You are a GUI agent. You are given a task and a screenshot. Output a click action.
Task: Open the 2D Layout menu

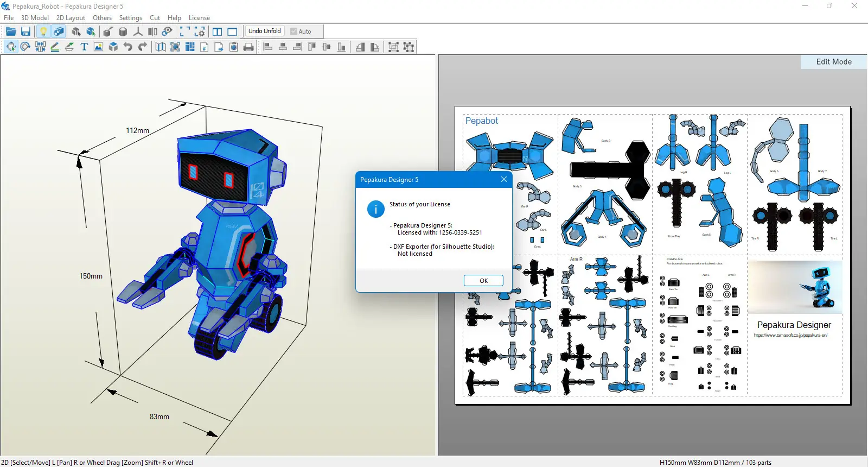[x=71, y=18]
